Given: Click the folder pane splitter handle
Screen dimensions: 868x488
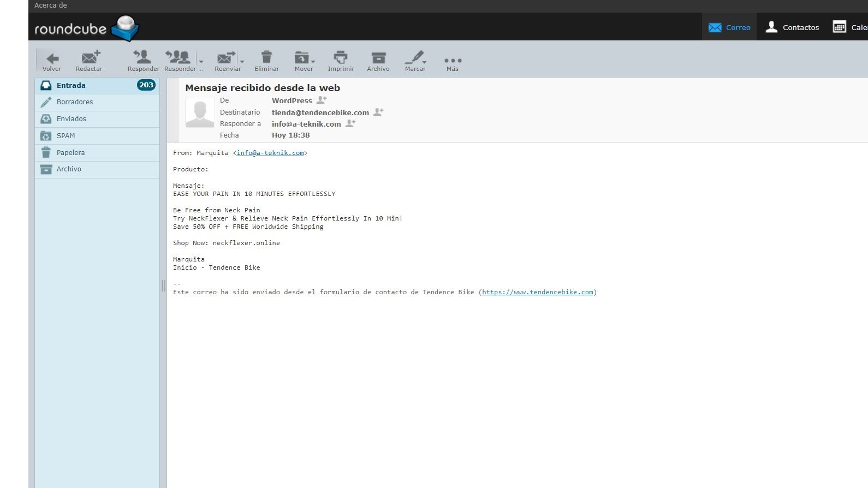Looking at the screenshot, I should pos(163,285).
